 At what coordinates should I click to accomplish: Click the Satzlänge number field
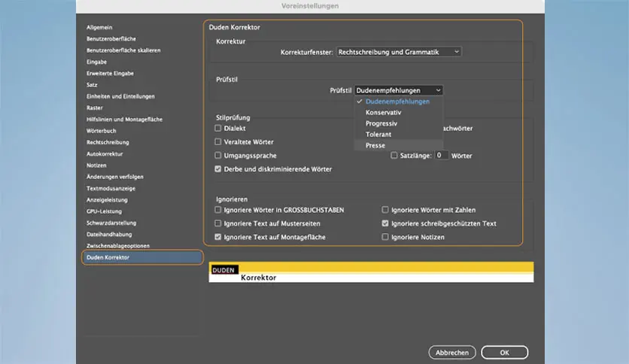coord(441,155)
